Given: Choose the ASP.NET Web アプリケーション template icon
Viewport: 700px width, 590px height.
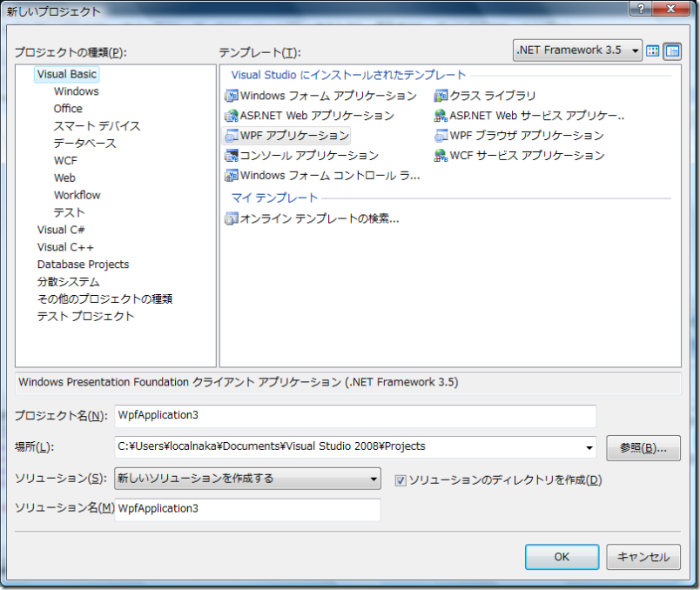Looking at the screenshot, I should (232, 116).
